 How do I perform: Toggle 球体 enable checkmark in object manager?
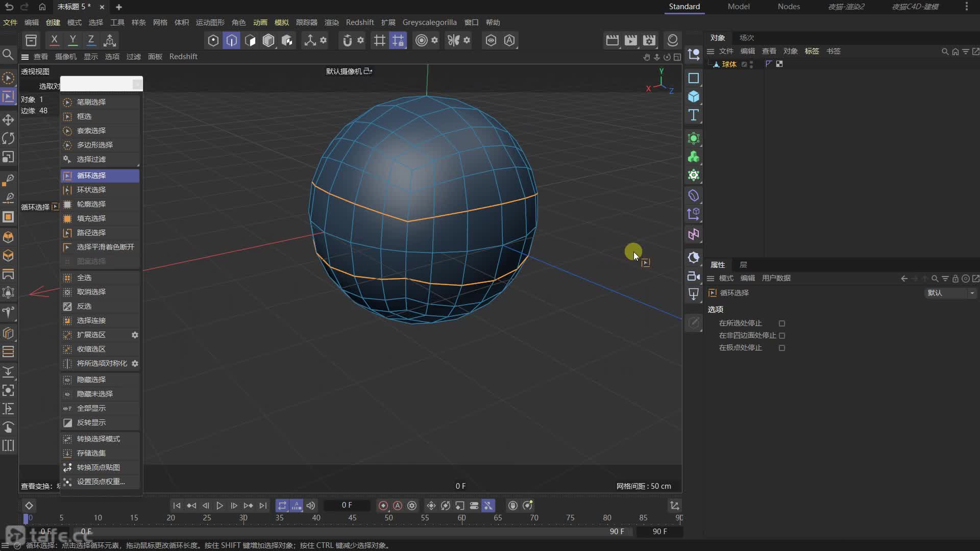coord(744,64)
